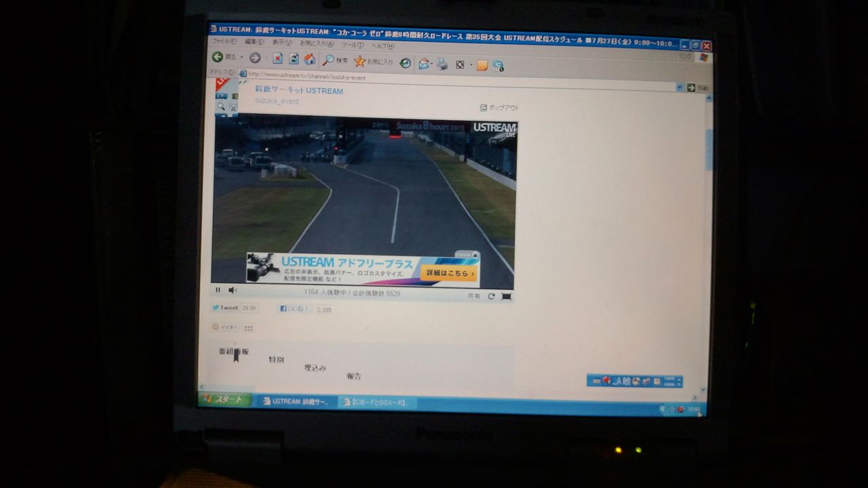
Task: Open the 編集(E) menu
Action: (x=254, y=42)
